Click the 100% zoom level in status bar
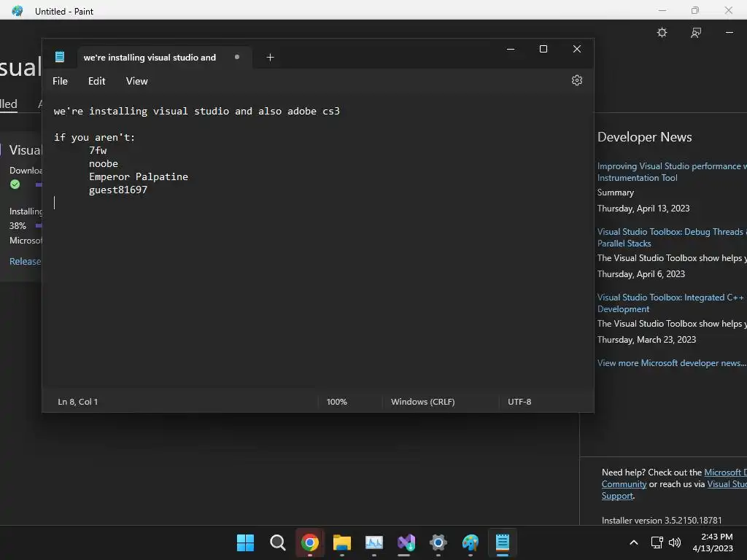The image size is (747, 560). (x=337, y=402)
